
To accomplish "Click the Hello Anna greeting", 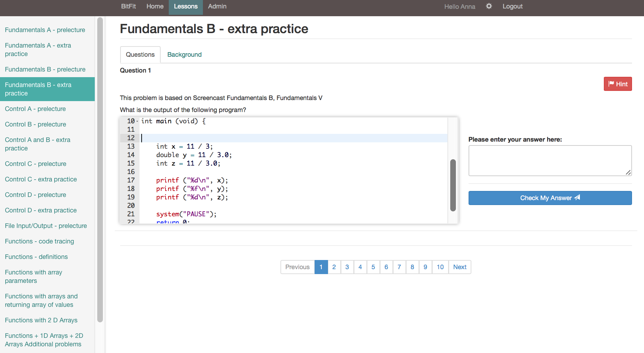I will click(459, 6).
